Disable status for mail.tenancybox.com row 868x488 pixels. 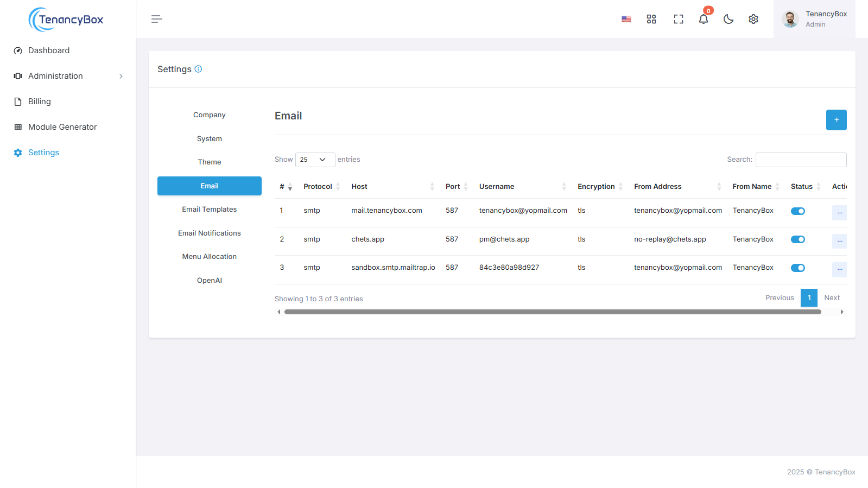(x=797, y=211)
